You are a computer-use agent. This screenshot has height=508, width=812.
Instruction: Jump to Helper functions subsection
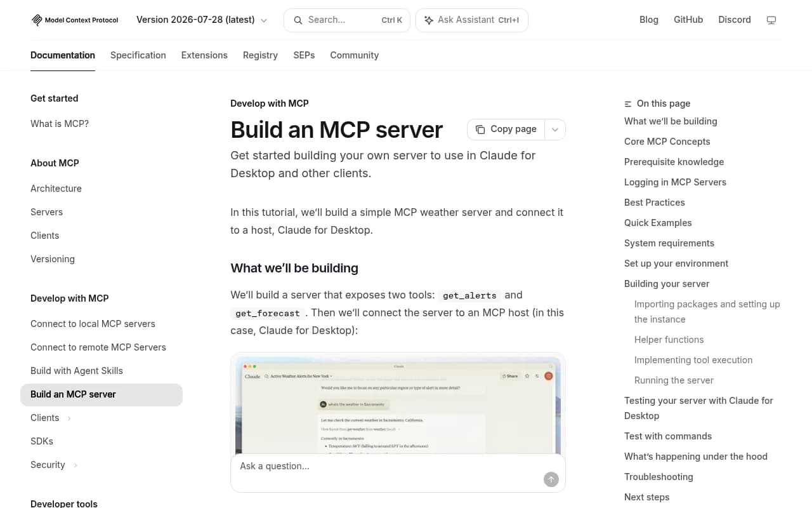pyautogui.click(x=669, y=340)
